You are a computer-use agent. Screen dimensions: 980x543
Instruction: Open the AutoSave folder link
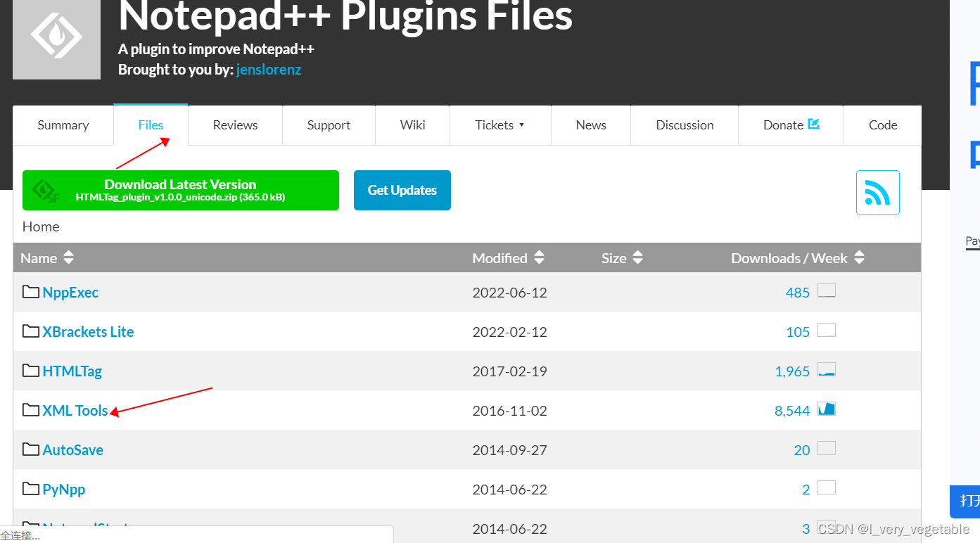pos(72,450)
